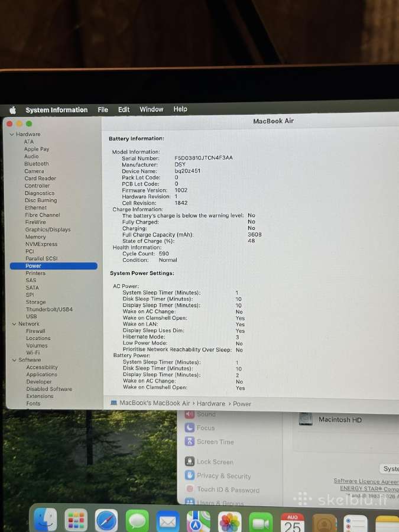Screen dimensions: 399x532
Task: Open the Software Licence Agreement link
Action: (366, 481)
